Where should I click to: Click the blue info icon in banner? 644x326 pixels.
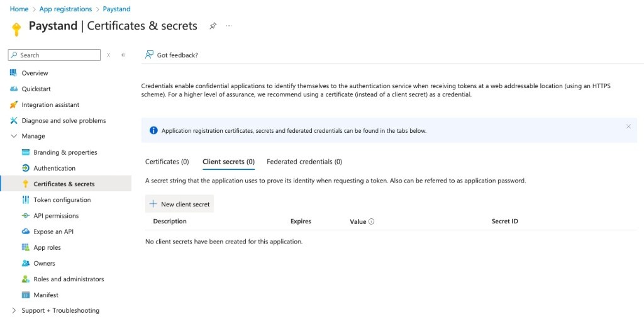click(153, 131)
